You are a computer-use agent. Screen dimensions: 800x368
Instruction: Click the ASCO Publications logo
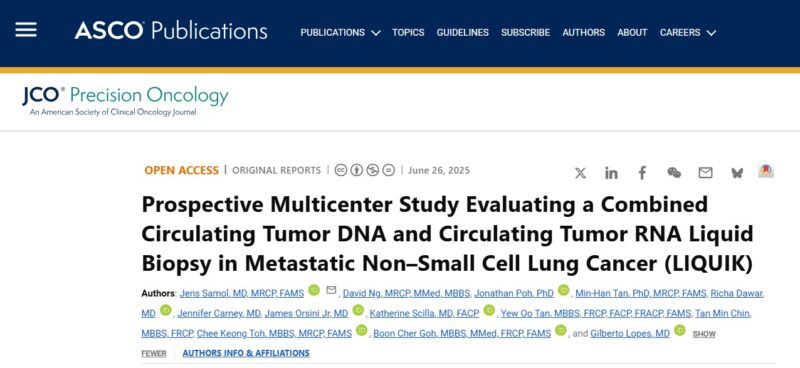(x=171, y=31)
